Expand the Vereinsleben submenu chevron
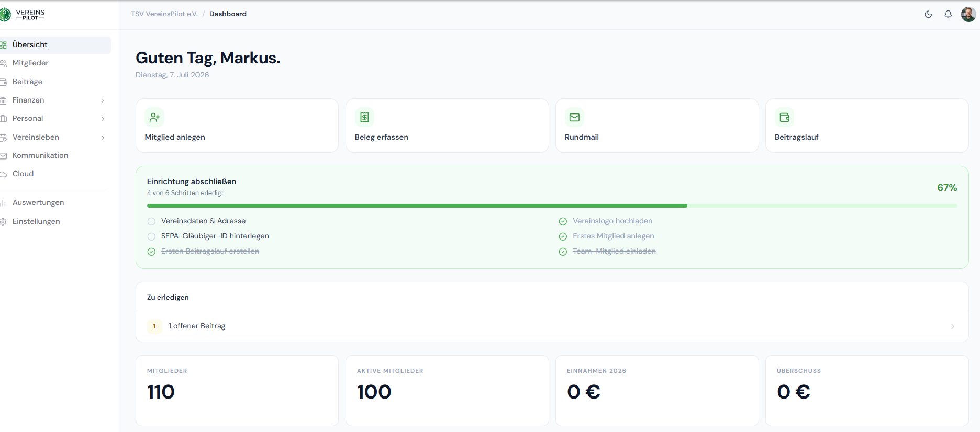Image resolution: width=980 pixels, height=432 pixels. click(103, 138)
